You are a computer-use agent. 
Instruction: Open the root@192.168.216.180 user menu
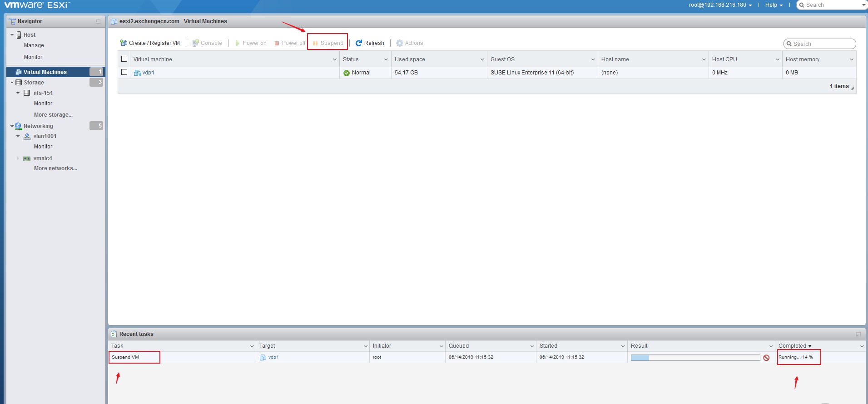pos(720,5)
